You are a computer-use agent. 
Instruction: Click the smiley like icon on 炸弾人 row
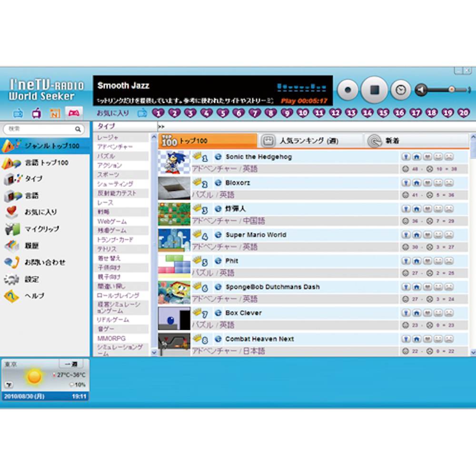coord(438,209)
